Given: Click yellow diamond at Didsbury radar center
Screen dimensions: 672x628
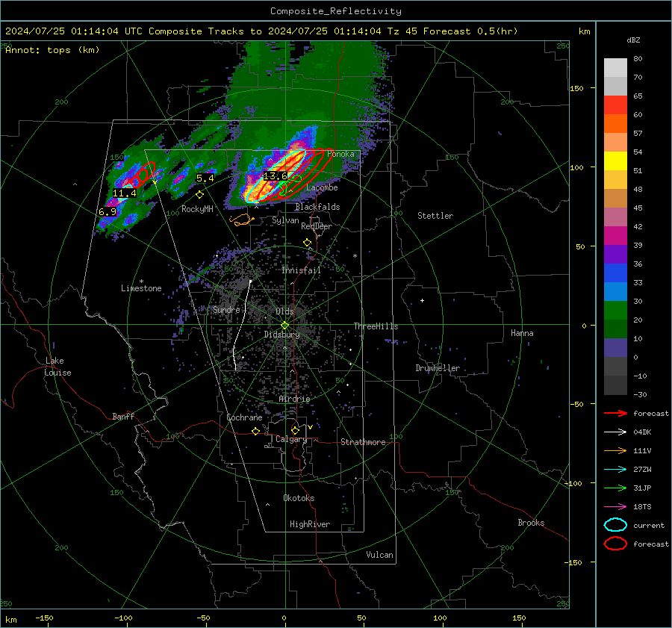Looking at the screenshot, I should 284,326.
